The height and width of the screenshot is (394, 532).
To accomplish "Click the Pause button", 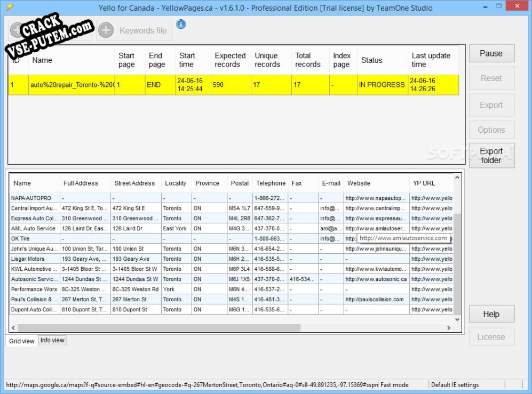I will [x=491, y=53].
